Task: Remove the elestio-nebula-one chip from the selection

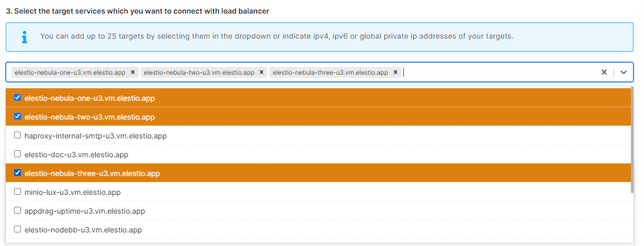Action: coord(133,73)
